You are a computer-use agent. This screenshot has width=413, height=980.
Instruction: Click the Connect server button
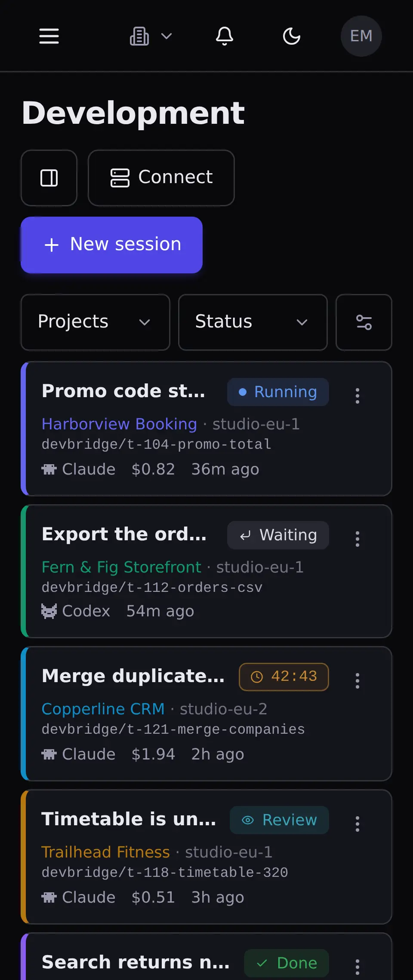(161, 178)
